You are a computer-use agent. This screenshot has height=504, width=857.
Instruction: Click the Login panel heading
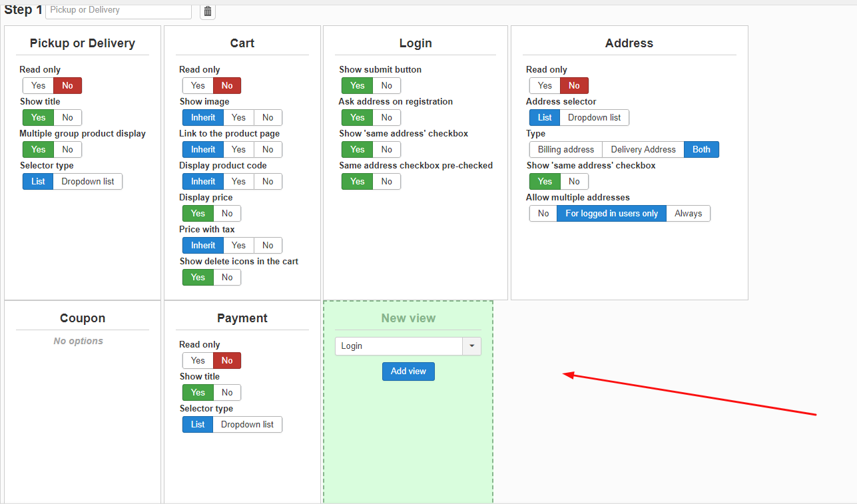point(416,43)
